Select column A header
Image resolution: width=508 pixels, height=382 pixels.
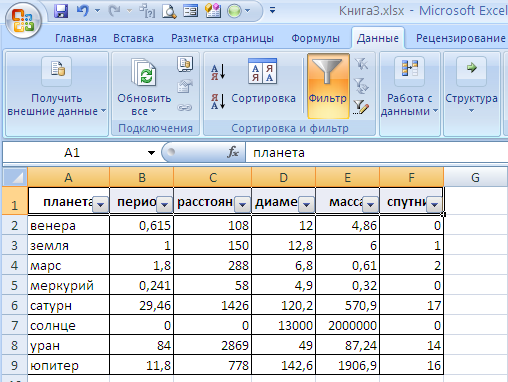69,177
